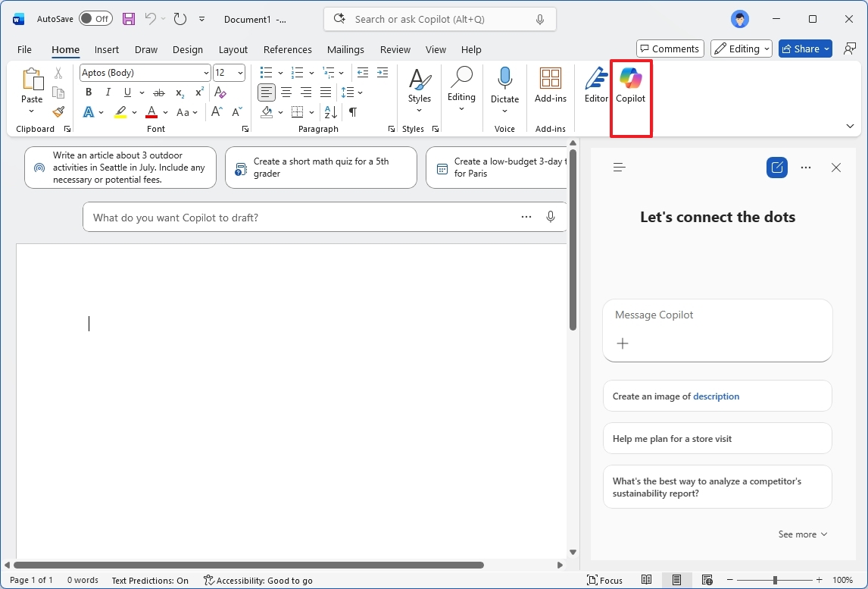This screenshot has height=589, width=868.
Task: Select the Format Painter tool
Action: point(58,111)
